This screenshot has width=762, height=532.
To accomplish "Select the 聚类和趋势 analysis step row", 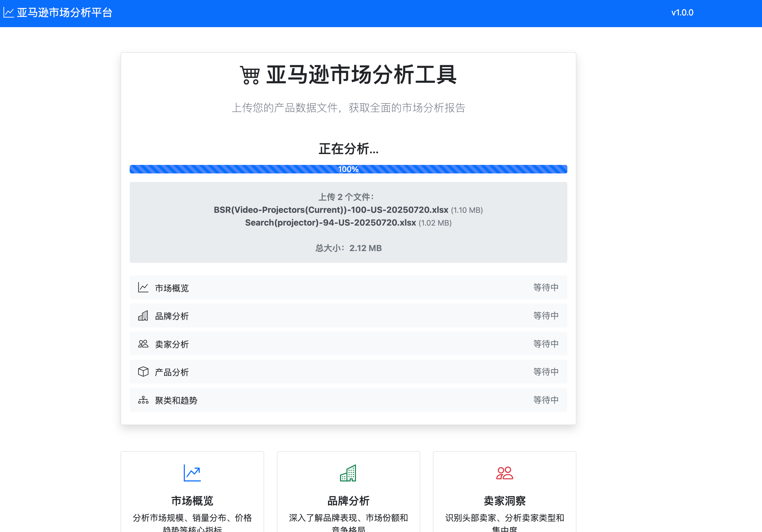I will click(349, 400).
